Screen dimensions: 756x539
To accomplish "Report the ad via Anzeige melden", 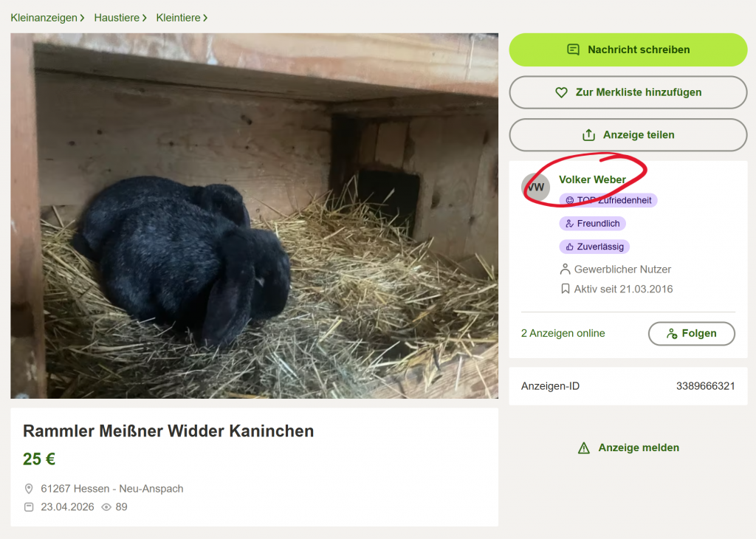I will pos(628,448).
